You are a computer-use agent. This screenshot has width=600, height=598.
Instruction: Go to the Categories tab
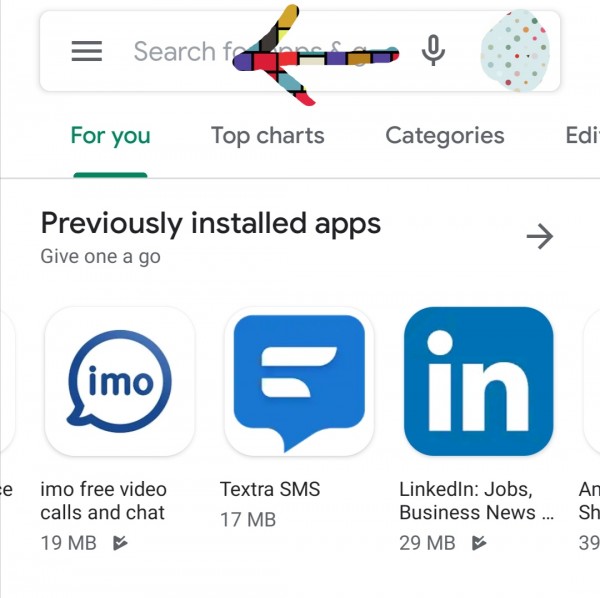click(444, 136)
